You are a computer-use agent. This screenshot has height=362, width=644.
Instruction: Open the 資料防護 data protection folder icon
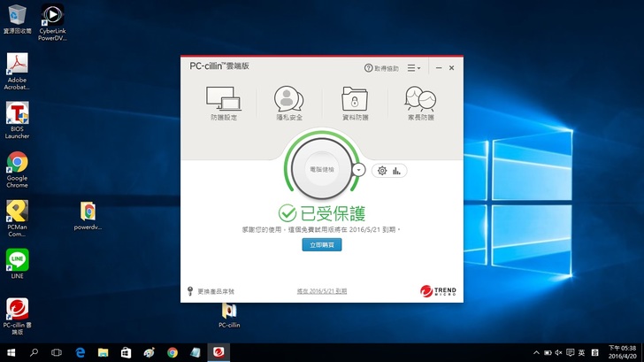click(x=355, y=102)
